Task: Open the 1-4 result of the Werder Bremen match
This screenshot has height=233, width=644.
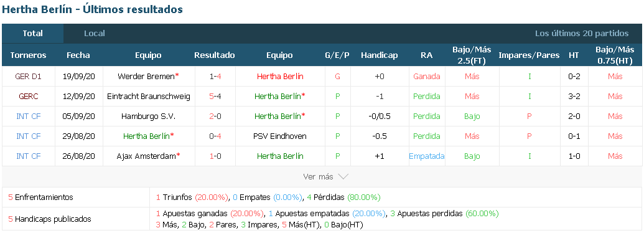Action: tap(215, 76)
